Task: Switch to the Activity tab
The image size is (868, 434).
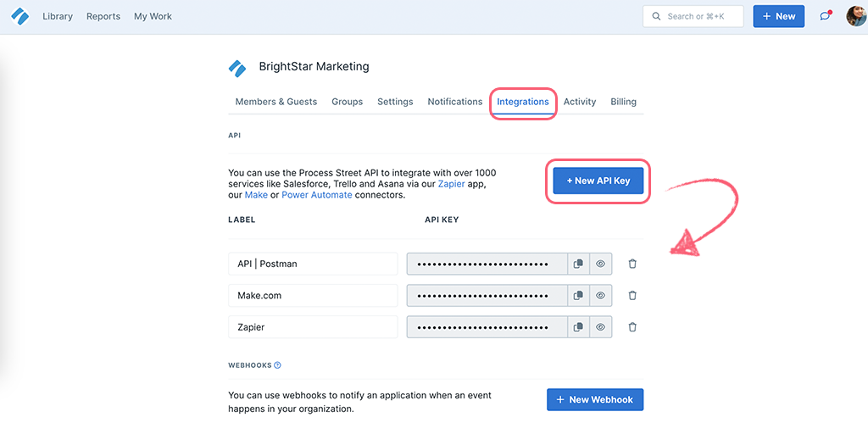Action: point(580,102)
